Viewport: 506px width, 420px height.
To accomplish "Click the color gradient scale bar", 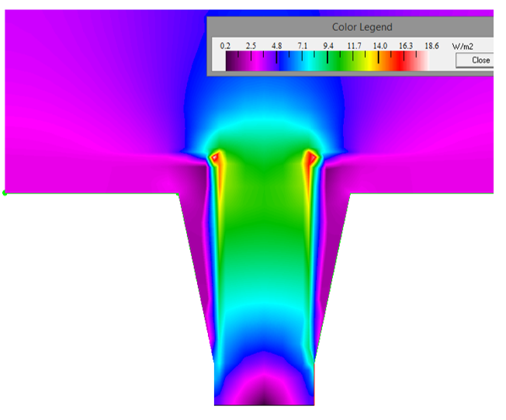I will 328,61.
